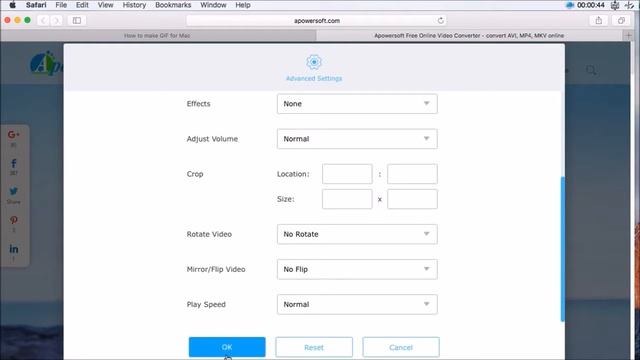This screenshot has height=360, width=640.
Task: Go forward with Safari forward arrow
Action: point(57,20)
